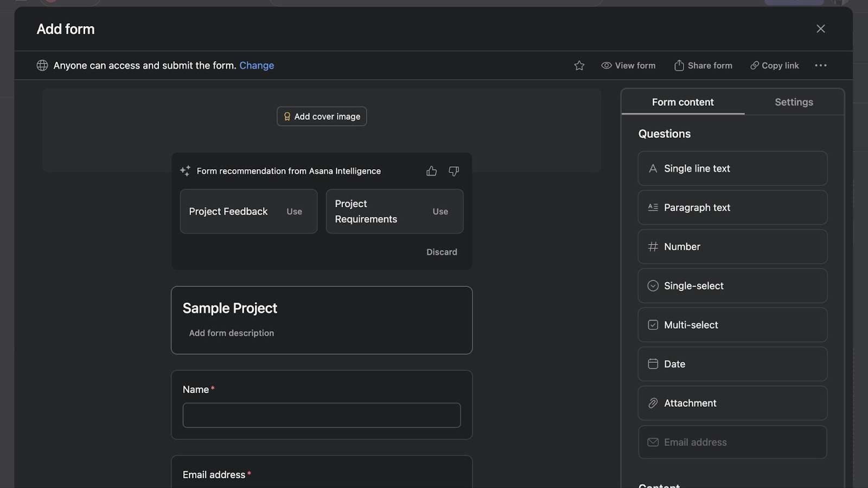Image resolution: width=868 pixels, height=488 pixels.
Task: Add a Date question
Action: [x=732, y=364]
